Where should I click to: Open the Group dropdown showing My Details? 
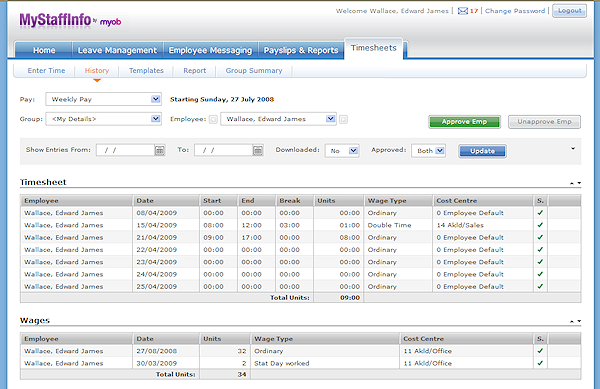point(103,119)
